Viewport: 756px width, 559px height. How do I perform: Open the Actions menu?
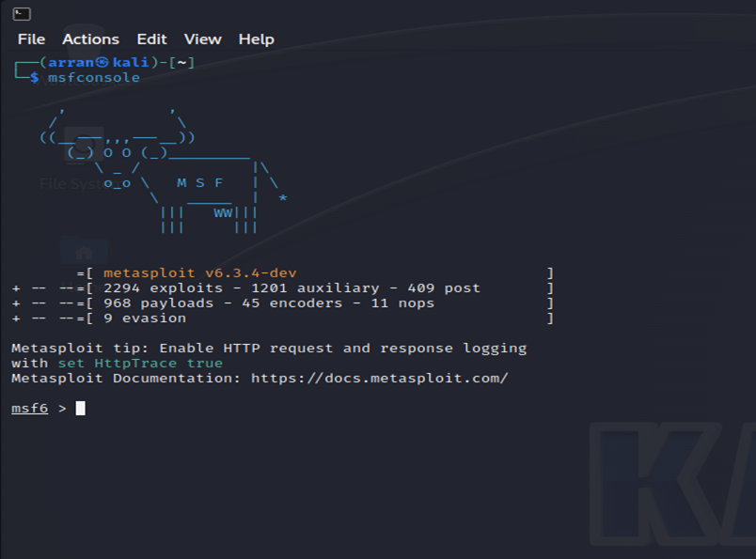[90, 39]
